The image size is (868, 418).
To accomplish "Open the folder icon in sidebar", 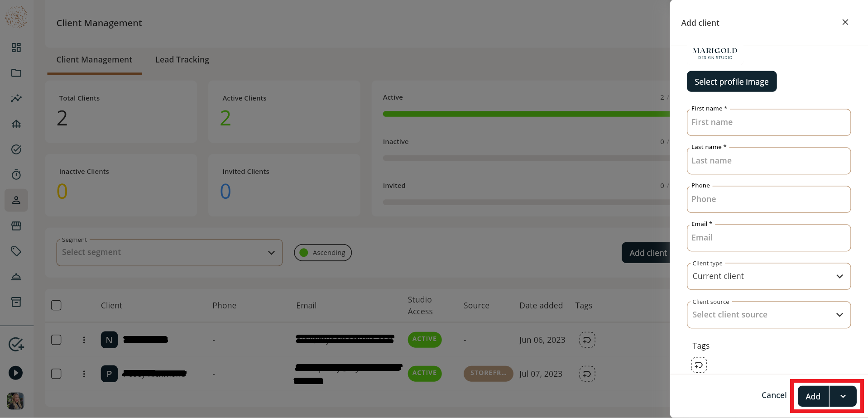I will point(16,73).
